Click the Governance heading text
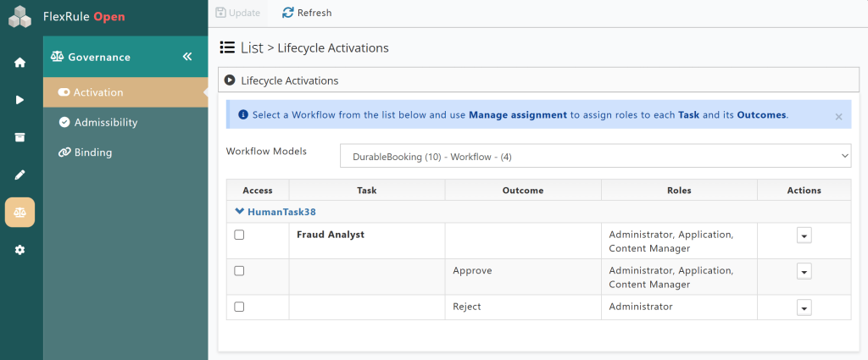 99,57
